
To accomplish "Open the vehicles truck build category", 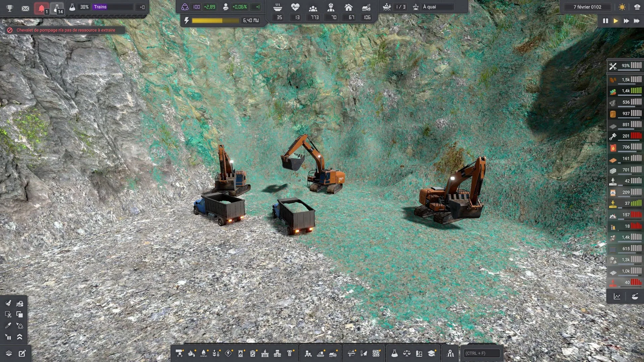I will pyautogui.click(x=333, y=353).
